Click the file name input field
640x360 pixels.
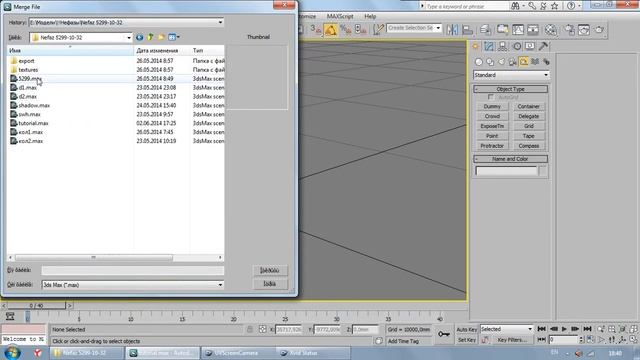[133, 270]
